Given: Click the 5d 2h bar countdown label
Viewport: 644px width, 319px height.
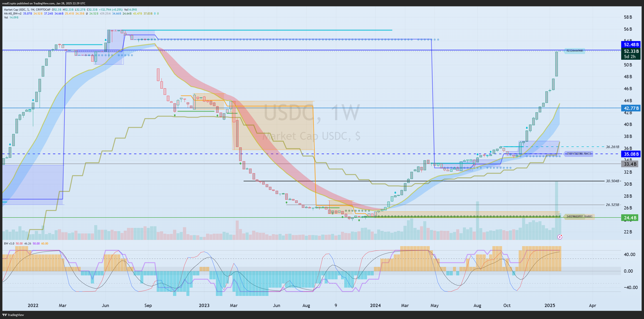Looking at the screenshot, I should click(x=629, y=57).
